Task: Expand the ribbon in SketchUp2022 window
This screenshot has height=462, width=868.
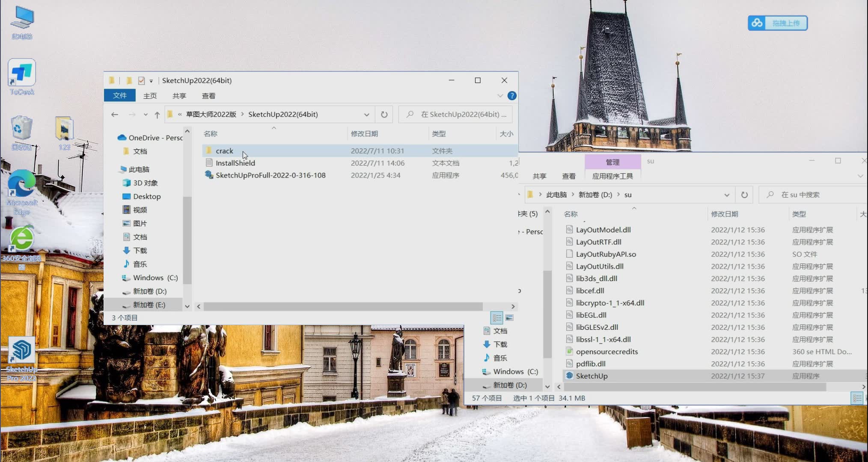Action: [500, 96]
